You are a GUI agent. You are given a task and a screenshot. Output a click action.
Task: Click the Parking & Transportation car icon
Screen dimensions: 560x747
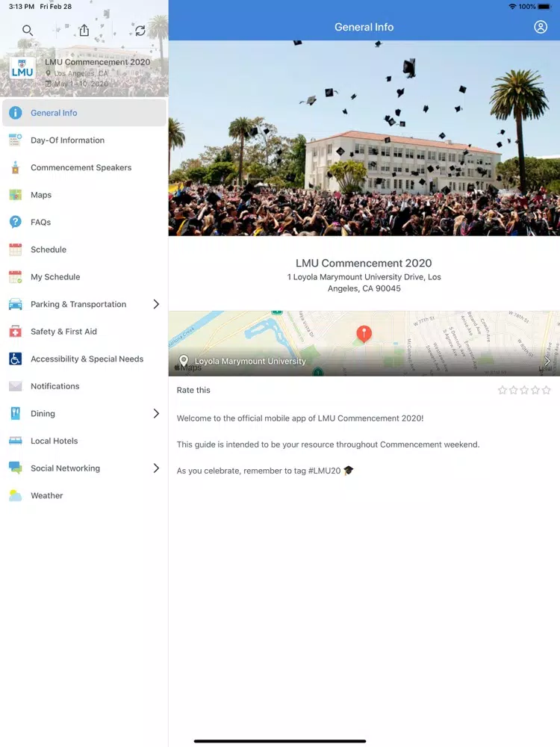coord(15,304)
